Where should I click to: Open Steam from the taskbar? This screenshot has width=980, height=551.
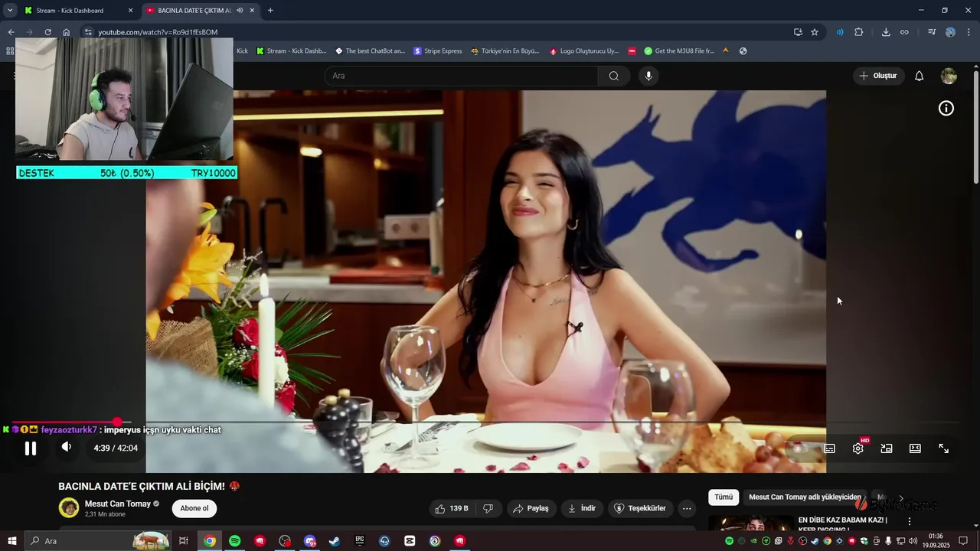tap(335, 541)
